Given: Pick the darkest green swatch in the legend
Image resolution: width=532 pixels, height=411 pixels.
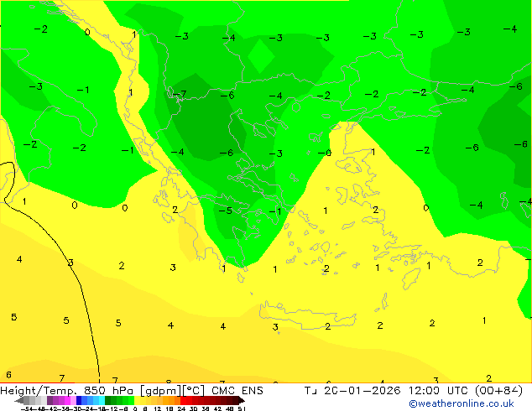Looking at the screenshot, I should pos(107,400).
